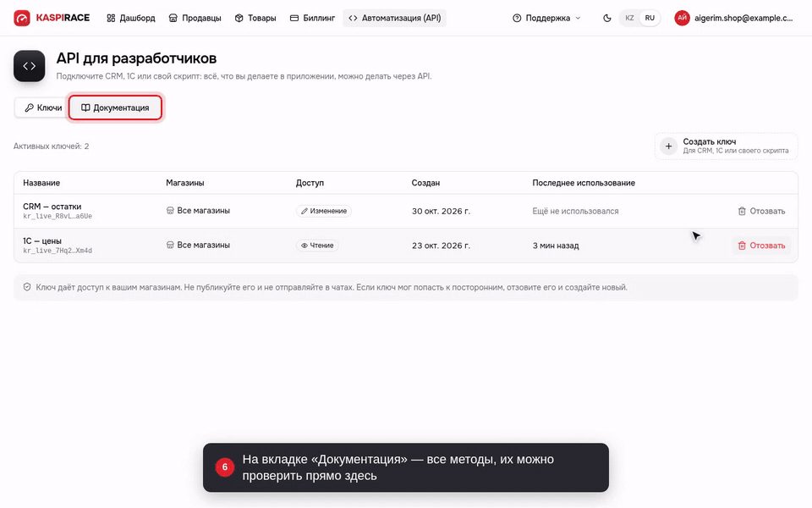Click the store icon in 1С row
This screenshot has height=508, width=812.
[170, 246]
